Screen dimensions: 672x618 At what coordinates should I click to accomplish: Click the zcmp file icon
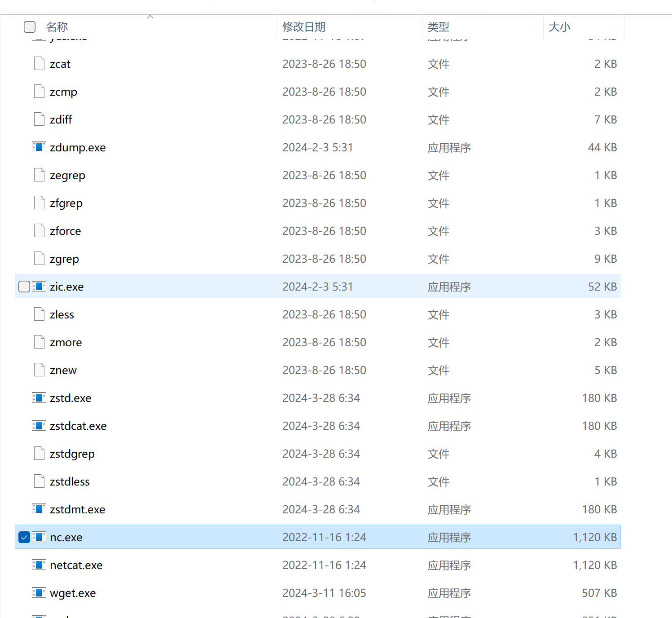coord(39,92)
